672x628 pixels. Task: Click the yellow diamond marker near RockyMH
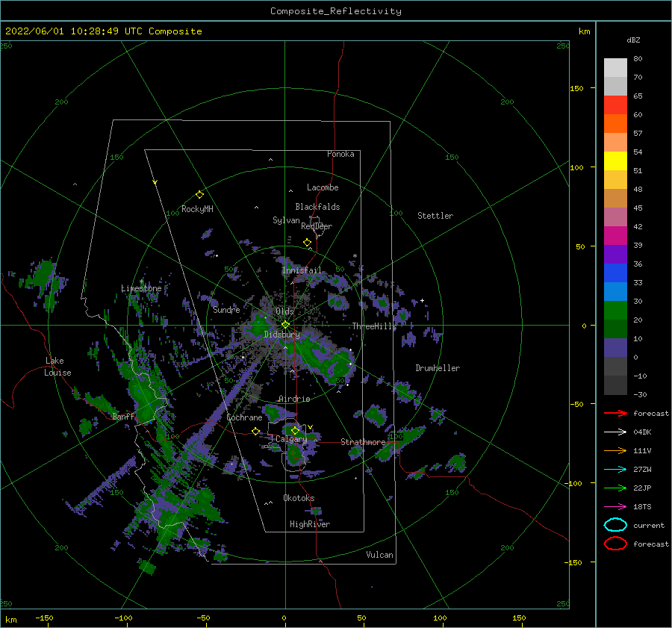pos(199,195)
